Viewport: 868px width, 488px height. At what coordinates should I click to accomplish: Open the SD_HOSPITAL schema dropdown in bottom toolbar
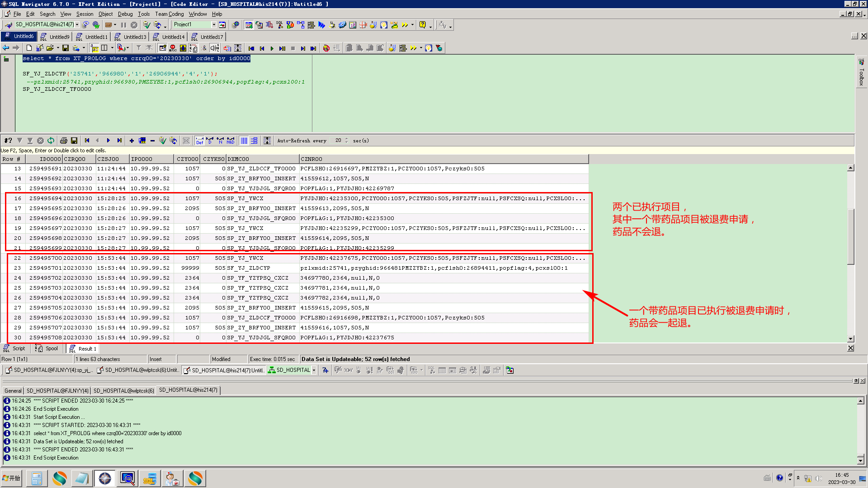314,370
